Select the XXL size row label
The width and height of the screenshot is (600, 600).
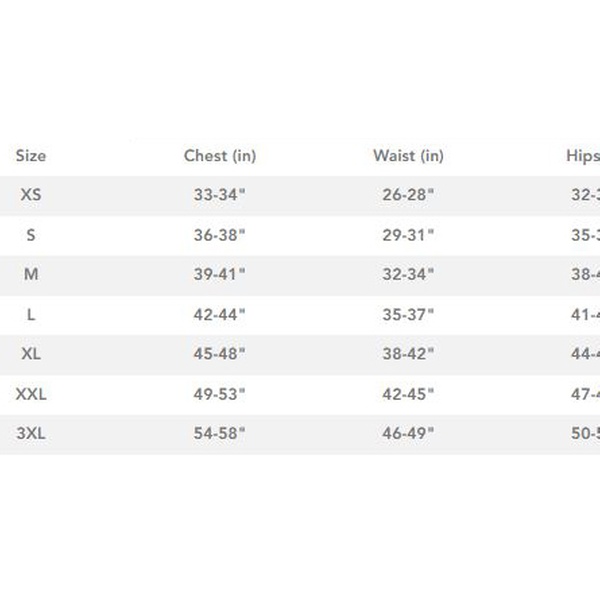pos(31,395)
